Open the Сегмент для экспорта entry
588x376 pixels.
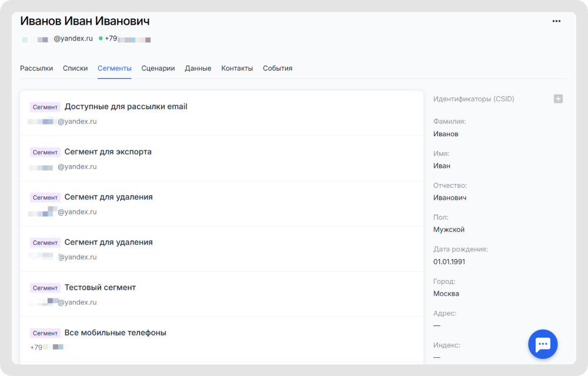tap(108, 152)
